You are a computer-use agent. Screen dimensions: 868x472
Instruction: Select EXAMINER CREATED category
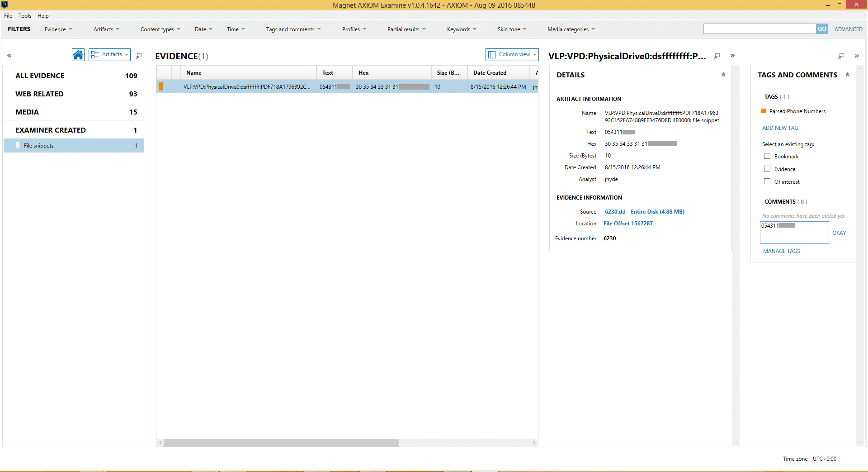click(x=74, y=130)
